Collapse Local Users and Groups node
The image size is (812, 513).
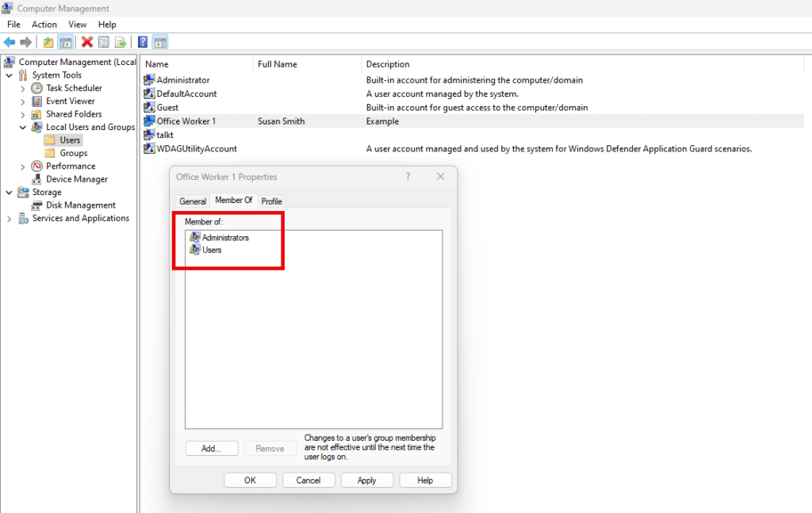coord(23,128)
